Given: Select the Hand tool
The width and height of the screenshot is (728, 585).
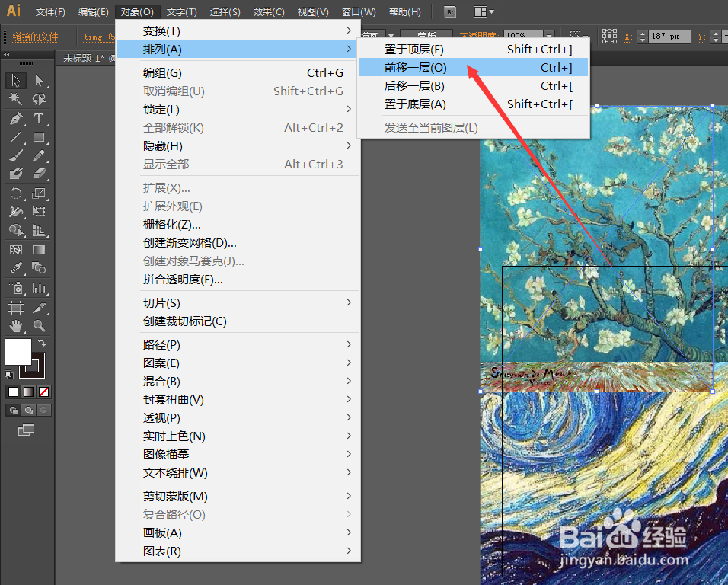Looking at the screenshot, I should pos(16,326).
